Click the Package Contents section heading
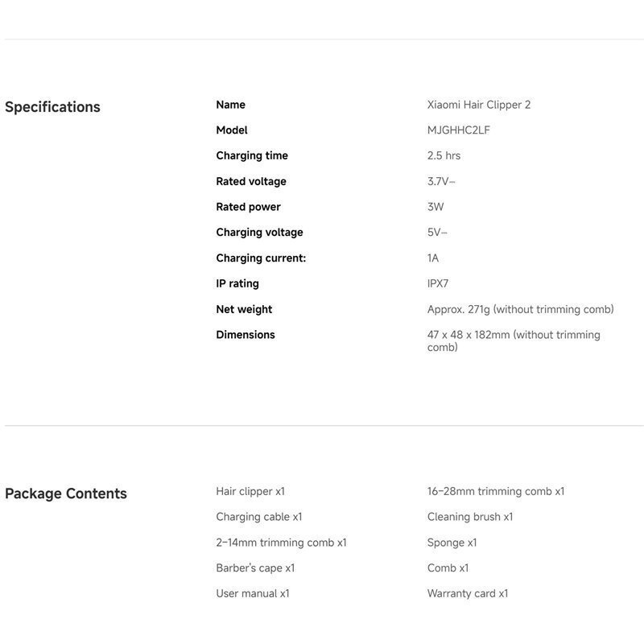Screen dimensions: 644x644 pos(66,493)
